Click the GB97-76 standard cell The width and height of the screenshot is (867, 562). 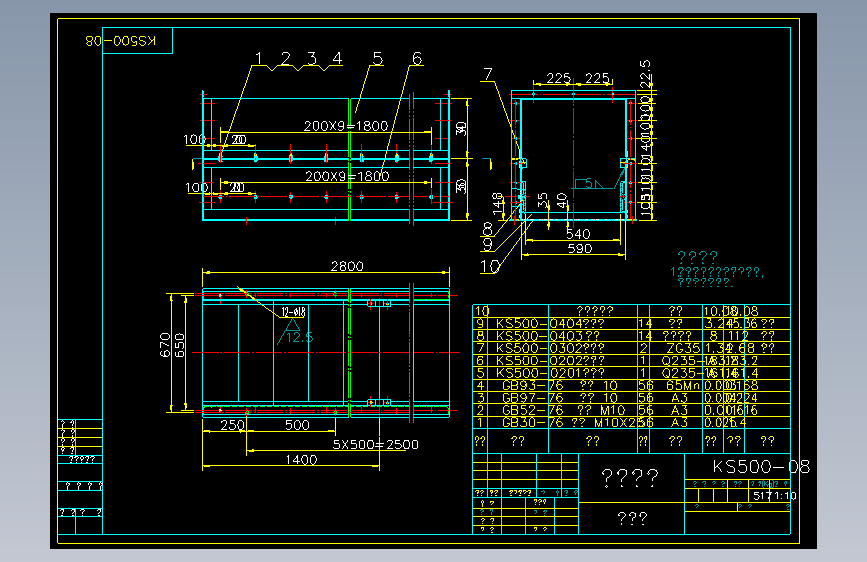coord(532,398)
